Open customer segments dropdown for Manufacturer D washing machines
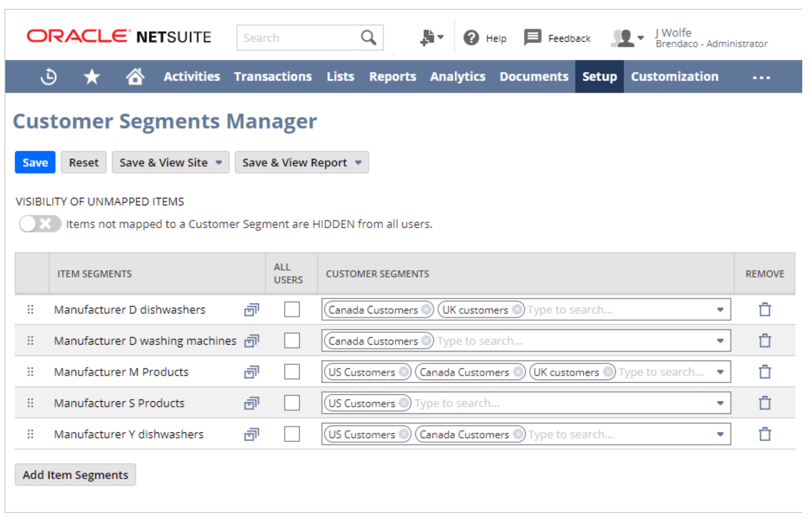The height and width of the screenshot is (520, 812). tap(720, 341)
